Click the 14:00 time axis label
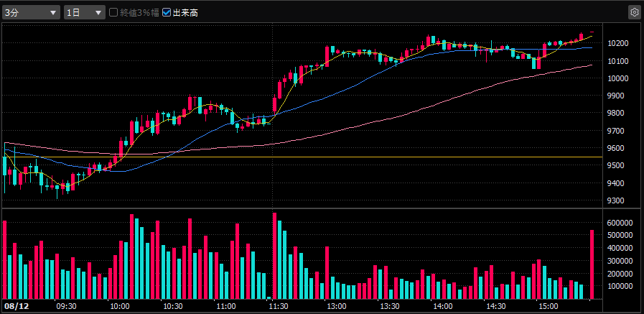The width and height of the screenshot is (644, 314). click(x=443, y=307)
